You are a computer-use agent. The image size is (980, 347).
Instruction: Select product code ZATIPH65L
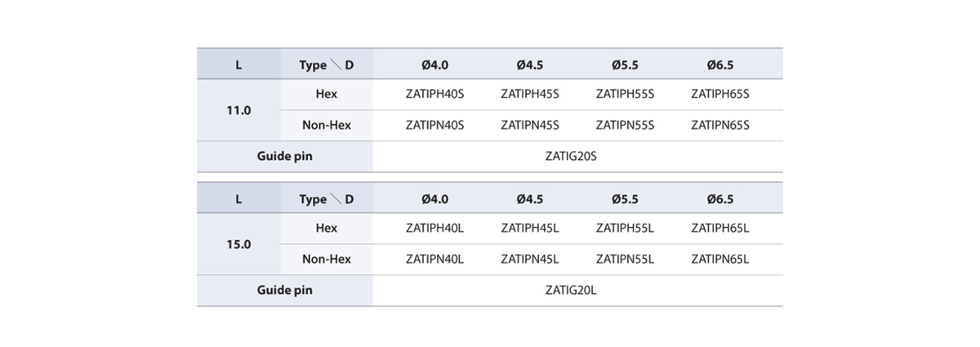pyautogui.click(x=720, y=228)
